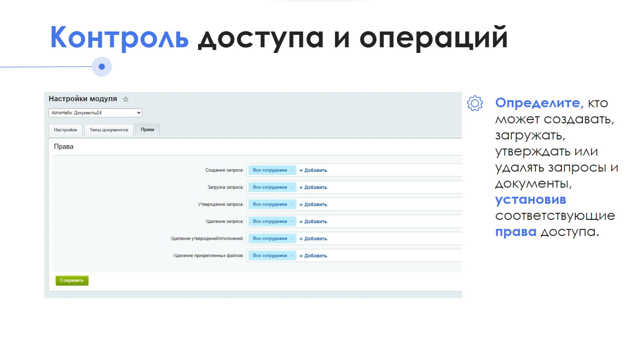Remove 'Все сотрудники' tag from Удаление прикрепленных файлов
Screen dimensions: 644x362
pyautogui.click(x=292, y=256)
